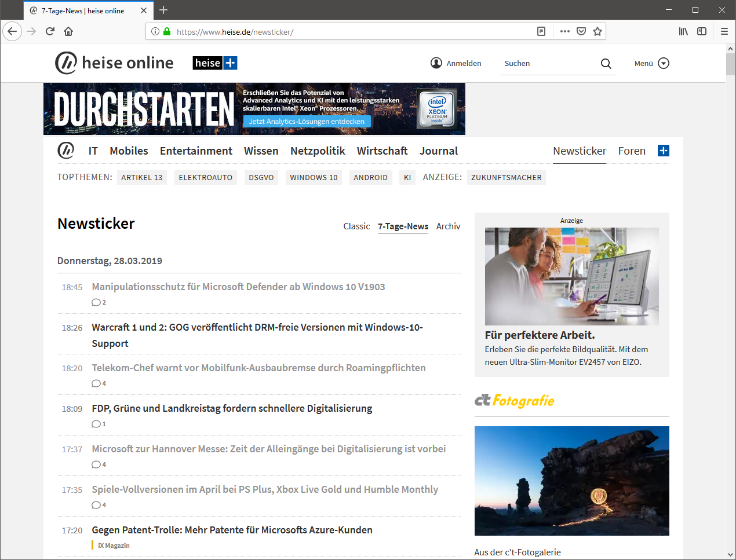Click the ZUKUNFTSMACHER ad tag

[507, 178]
